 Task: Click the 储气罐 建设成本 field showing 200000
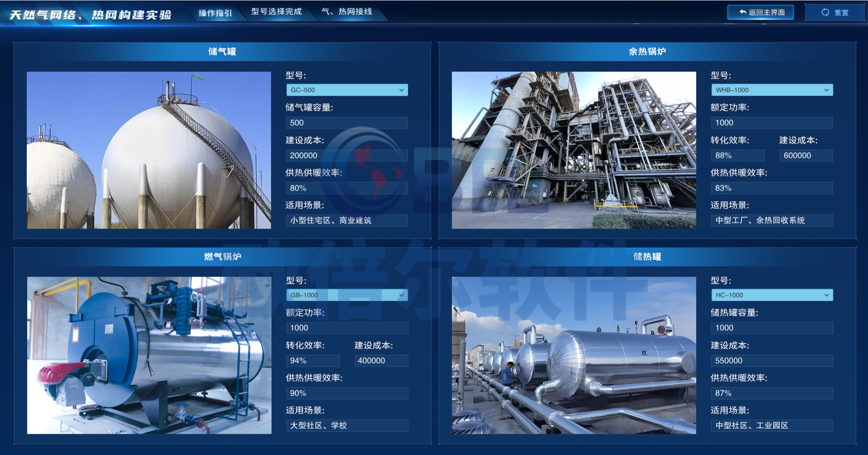pyautogui.click(x=347, y=156)
